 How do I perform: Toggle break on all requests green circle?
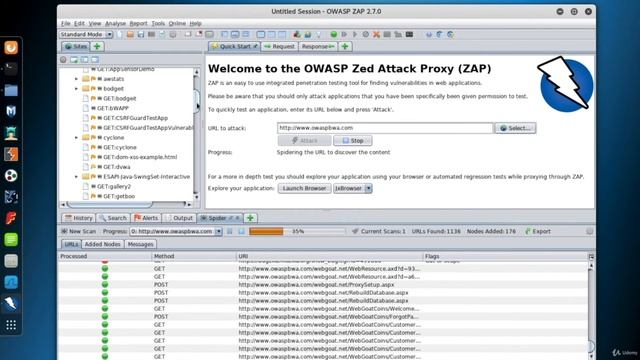point(334,35)
